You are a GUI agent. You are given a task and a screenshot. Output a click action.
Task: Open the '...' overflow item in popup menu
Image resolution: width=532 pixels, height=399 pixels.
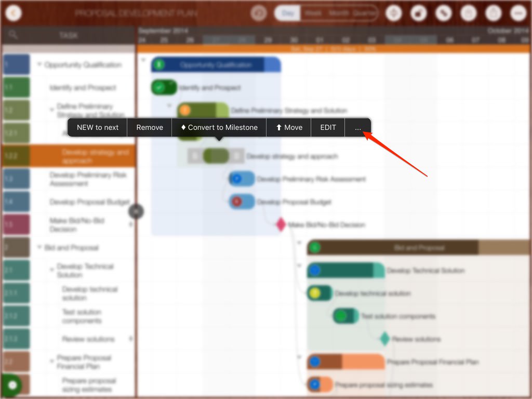click(x=357, y=127)
